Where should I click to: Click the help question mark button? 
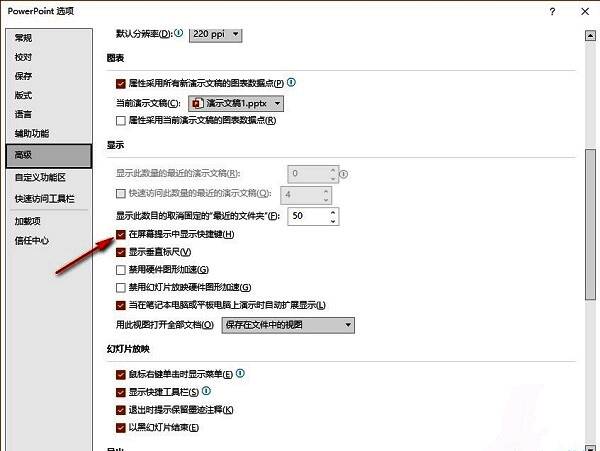click(x=552, y=11)
